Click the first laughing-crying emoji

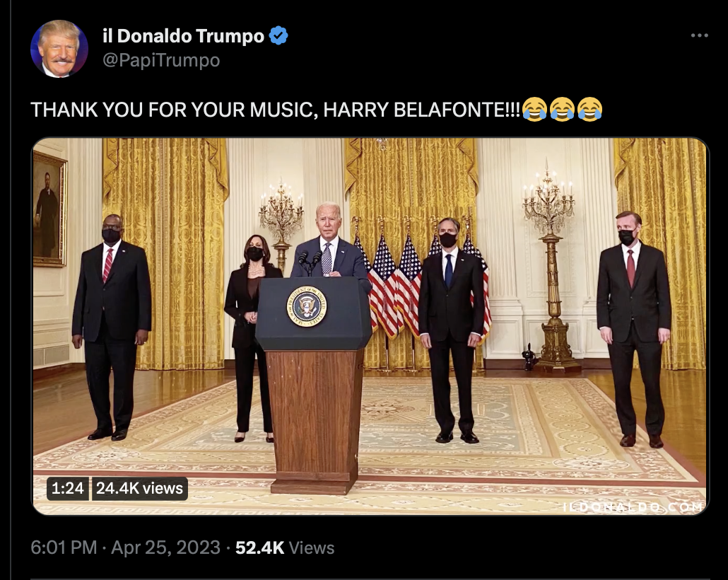click(x=534, y=110)
